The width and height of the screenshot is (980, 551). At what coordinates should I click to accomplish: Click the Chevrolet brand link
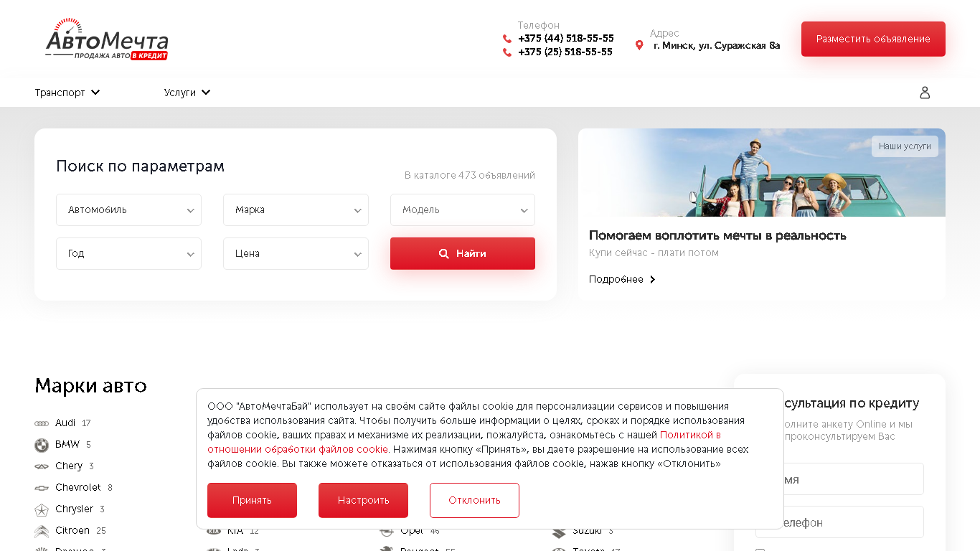point(78,488)
